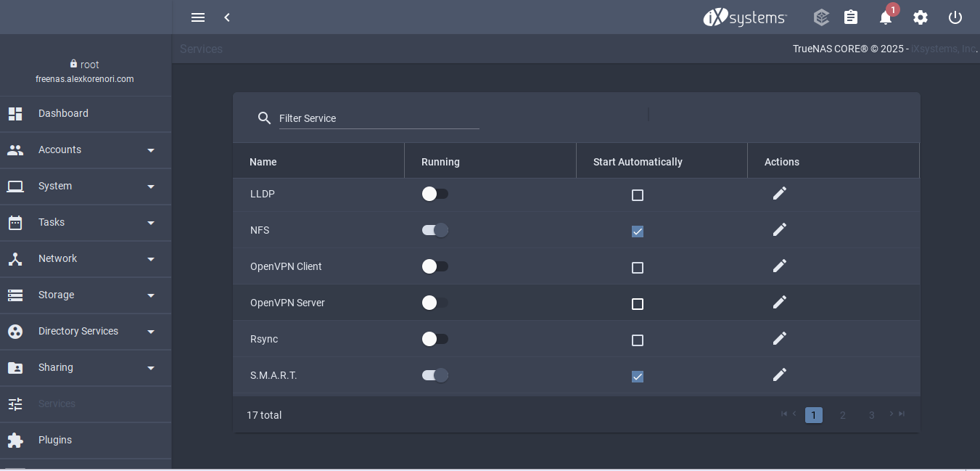
Task: Click the hamburger menu icon
Action: pyautogui.click(x=198, y=17)
